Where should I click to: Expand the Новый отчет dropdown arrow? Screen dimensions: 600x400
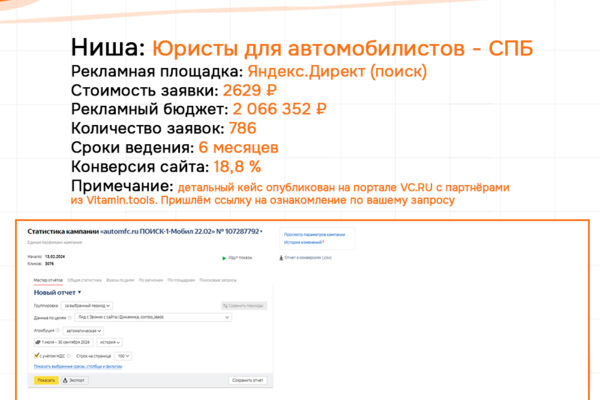(80, 292)
